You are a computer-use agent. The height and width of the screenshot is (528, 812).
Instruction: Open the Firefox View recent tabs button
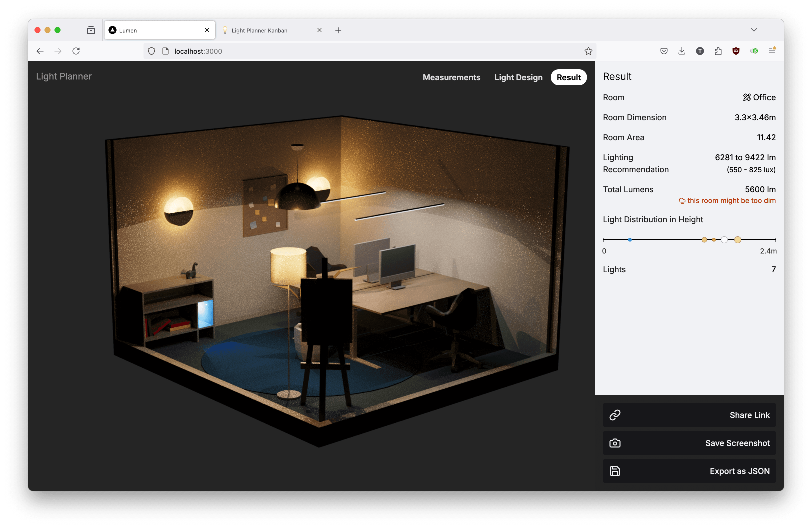point(91,30)
